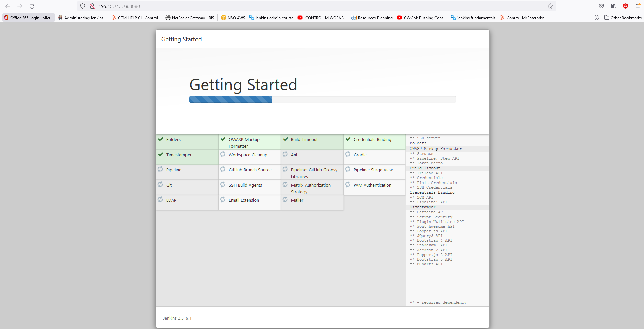644x329 pixels.
Task: Open the NSO AWS bookmark folder
Action: tap(233, 18)
